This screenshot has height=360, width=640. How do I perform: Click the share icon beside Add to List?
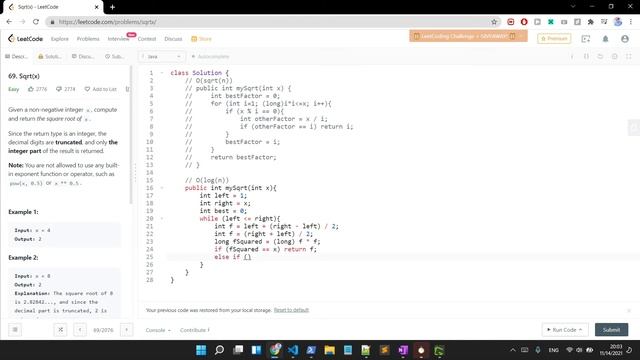pos(128,89)
